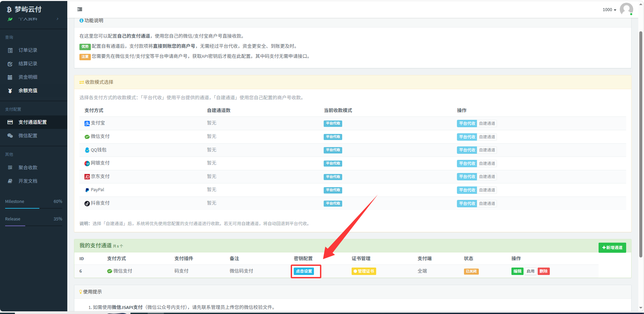Viewport: 644px width, 314px height.
Task: Click 点击设置 key configuration button
Action: 304,271
